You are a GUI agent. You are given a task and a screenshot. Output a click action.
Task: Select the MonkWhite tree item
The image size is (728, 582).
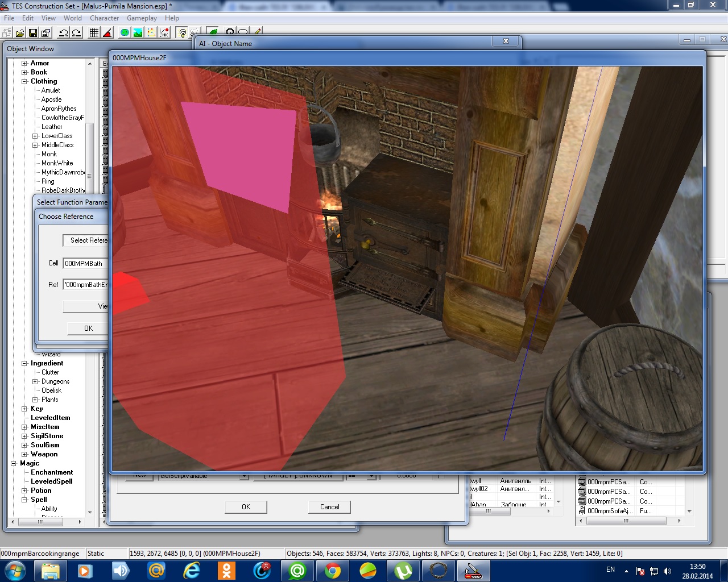pos(57,163)
